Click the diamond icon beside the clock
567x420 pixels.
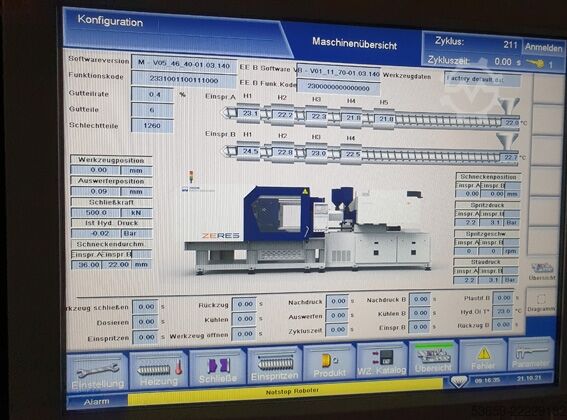pos(459,382)
